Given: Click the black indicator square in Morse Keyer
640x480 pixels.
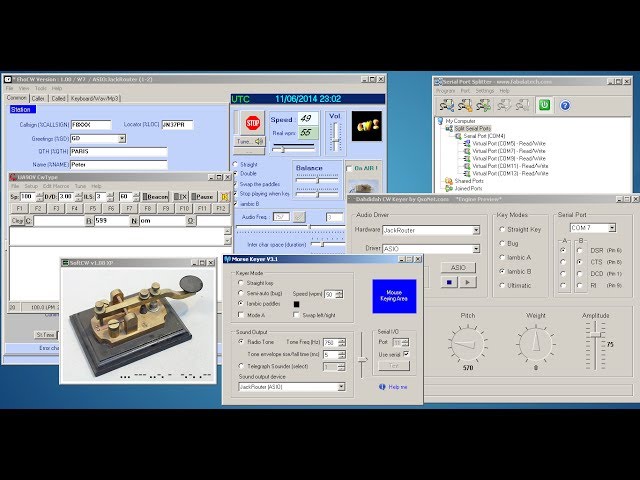Looking at the screenshot, I should [296, 304].
